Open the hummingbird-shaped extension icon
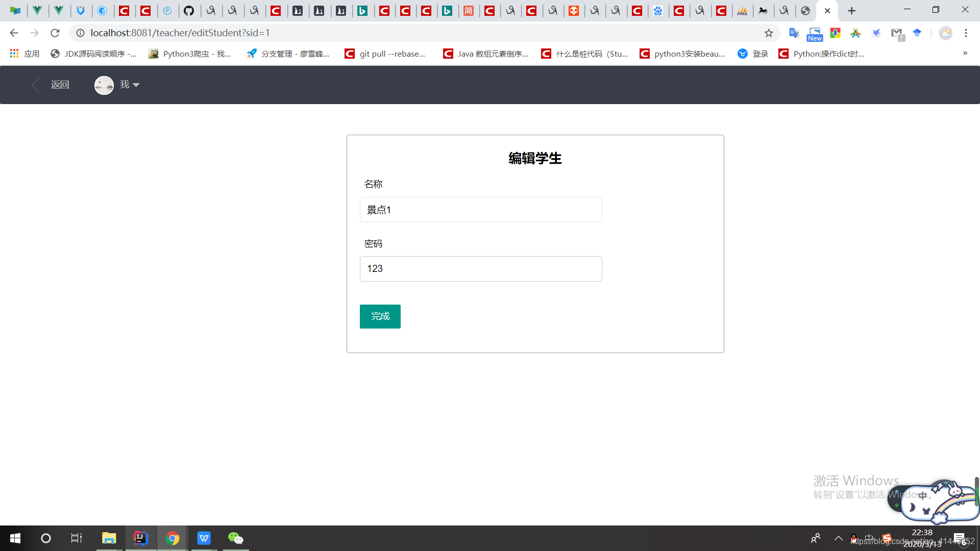The image size is (980, 551). pos(876,33)
